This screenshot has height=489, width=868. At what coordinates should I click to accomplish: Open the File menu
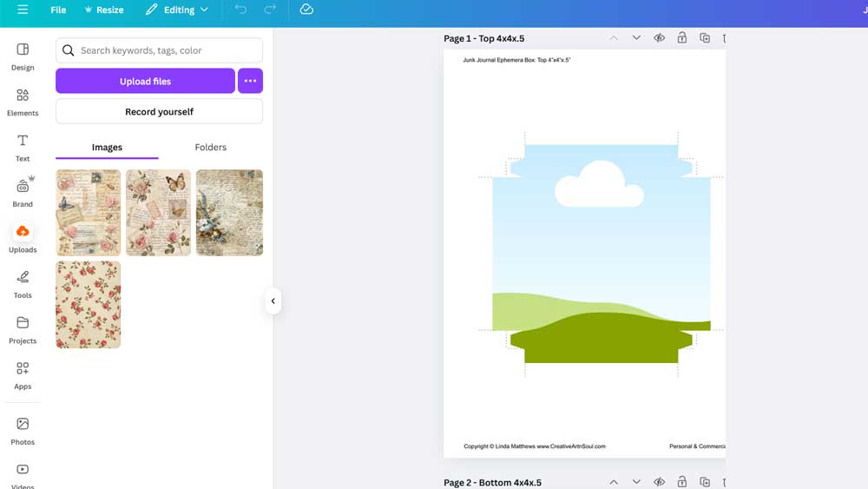click(x=58, y=10)
